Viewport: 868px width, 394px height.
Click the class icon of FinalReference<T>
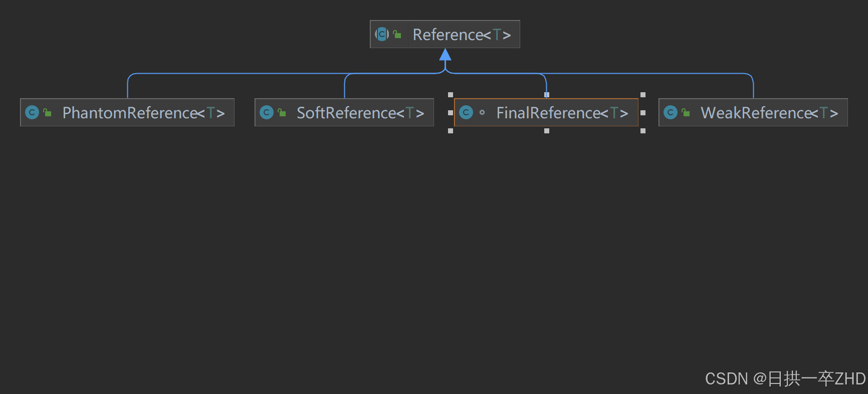(x=466, y=112)
